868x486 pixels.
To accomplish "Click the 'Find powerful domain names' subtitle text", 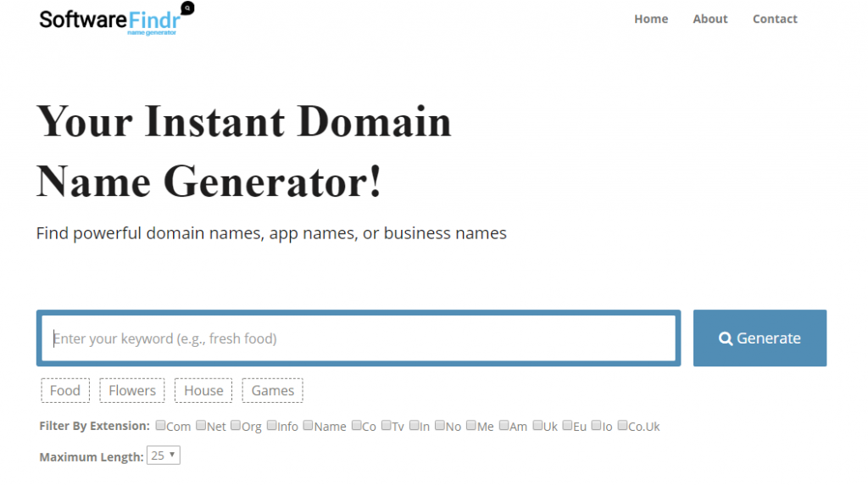I will tap(271, 233).
